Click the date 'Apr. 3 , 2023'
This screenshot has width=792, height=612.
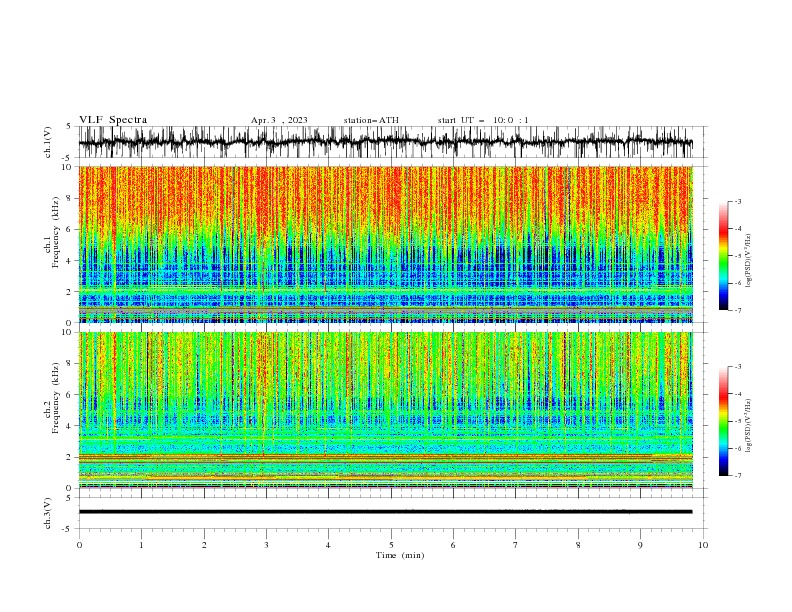(x=279, y=120)
